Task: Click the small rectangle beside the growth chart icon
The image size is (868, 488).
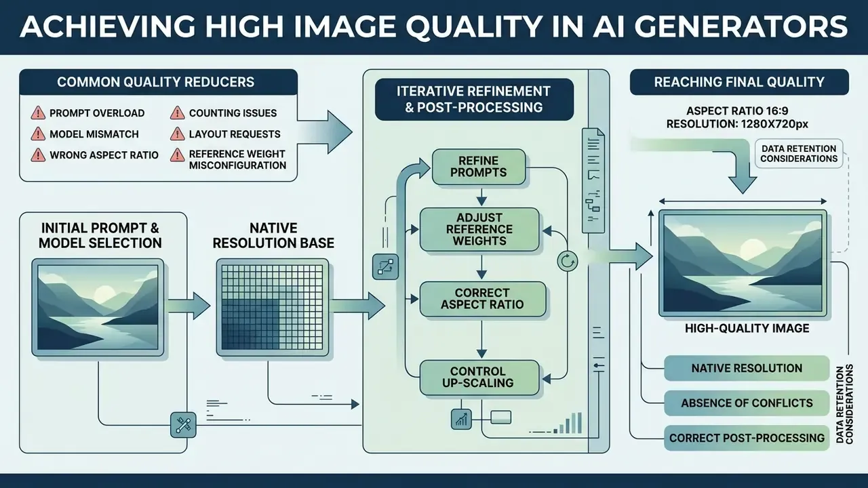Action: [500, 418]
